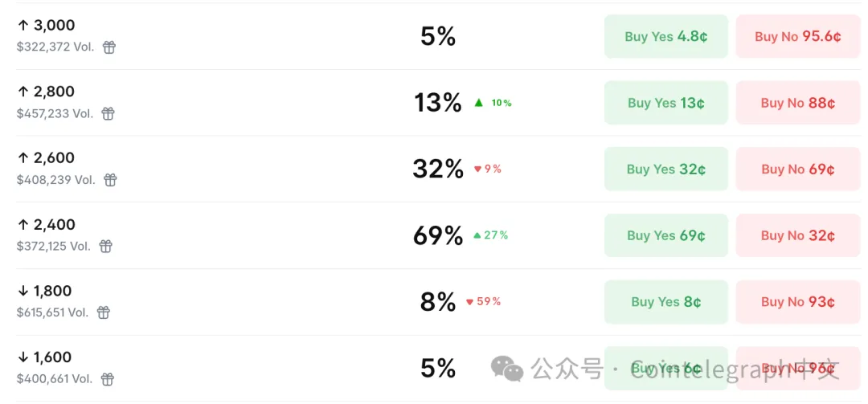Hit Buy No 32¢ for 2,400

pyautogui.click(x=797, y=235)
